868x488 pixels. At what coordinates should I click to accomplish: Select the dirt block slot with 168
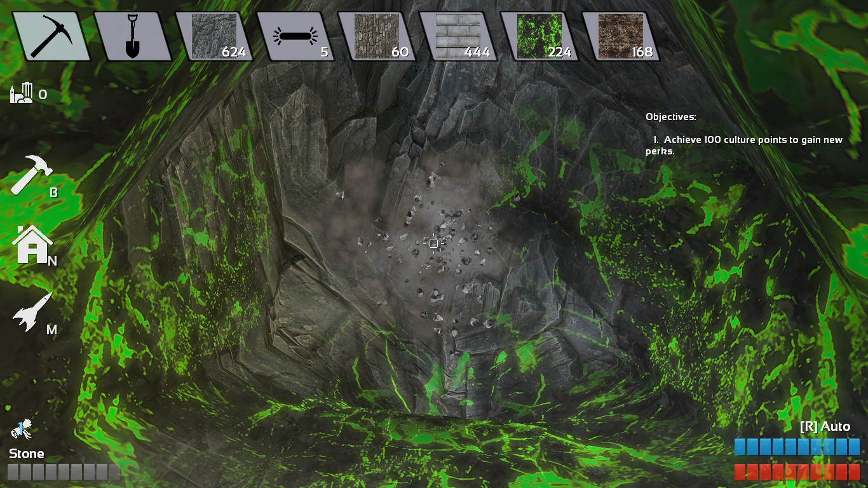pyautogui.click(x=620, y=36)
